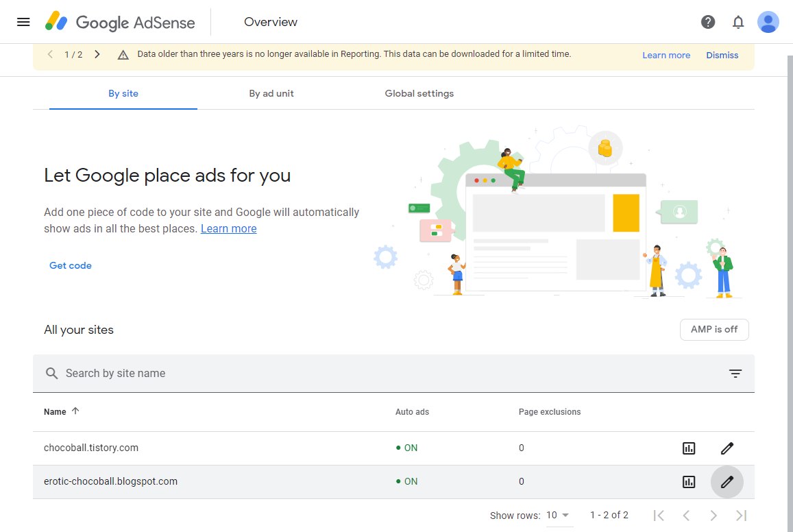793x532 pixels.
Task: Jump to last page of sites
Action: pos(741,516)
